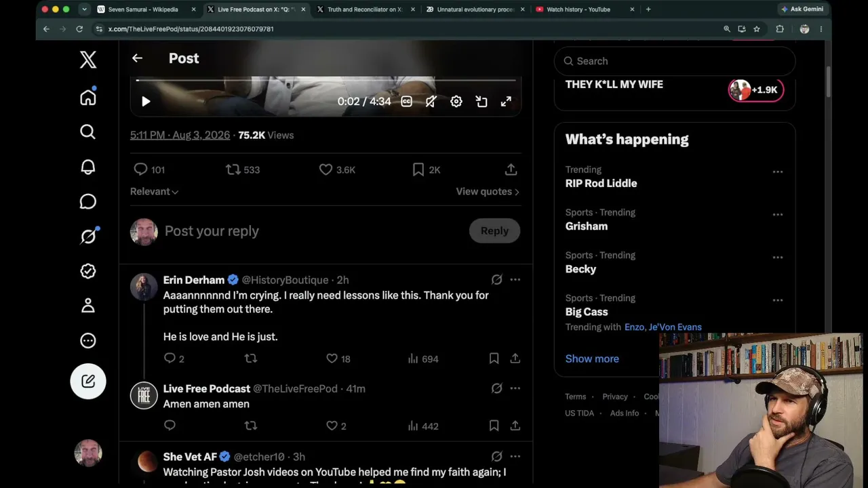This screenshot has width=868, height=488.
Task: Open the verified badge sidebar item
Action: tap(88, 271)
